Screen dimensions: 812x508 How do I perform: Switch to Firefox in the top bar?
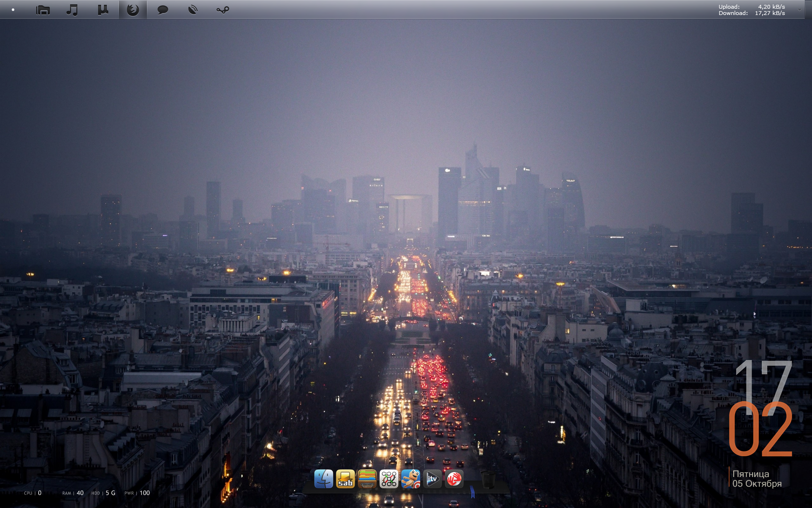(x=133, y=10)
